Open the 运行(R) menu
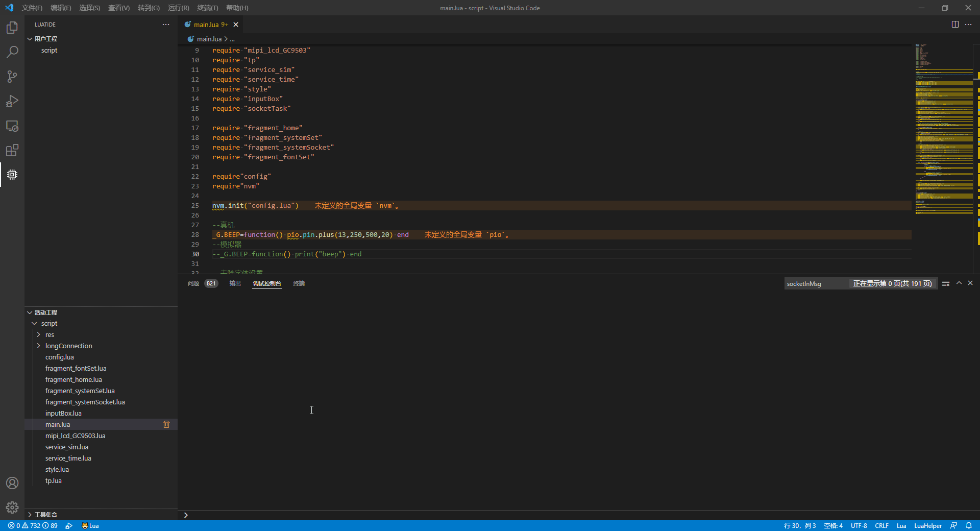Image resolution: width=980 pixels, height=531 pixels. coord(178,8)
